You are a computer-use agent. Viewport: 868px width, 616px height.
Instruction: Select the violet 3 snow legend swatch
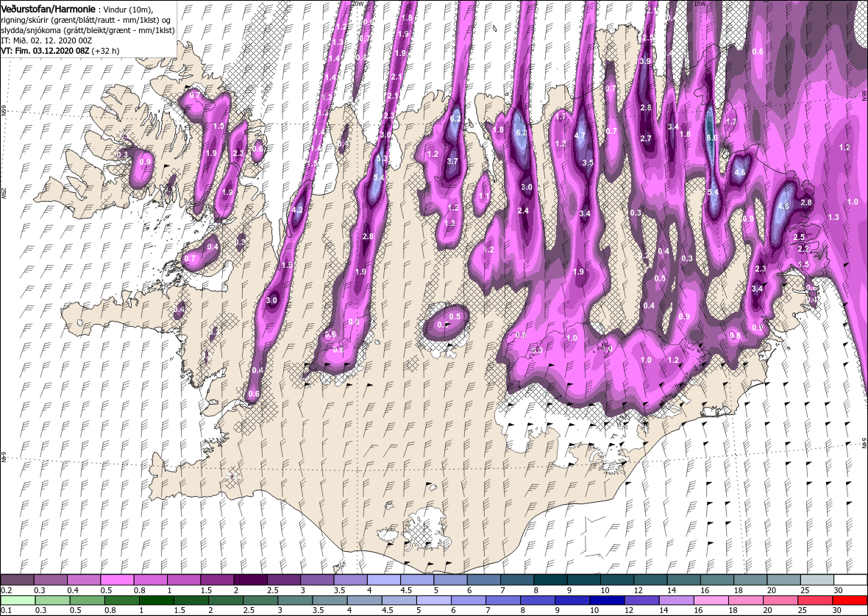pos(317,580)
